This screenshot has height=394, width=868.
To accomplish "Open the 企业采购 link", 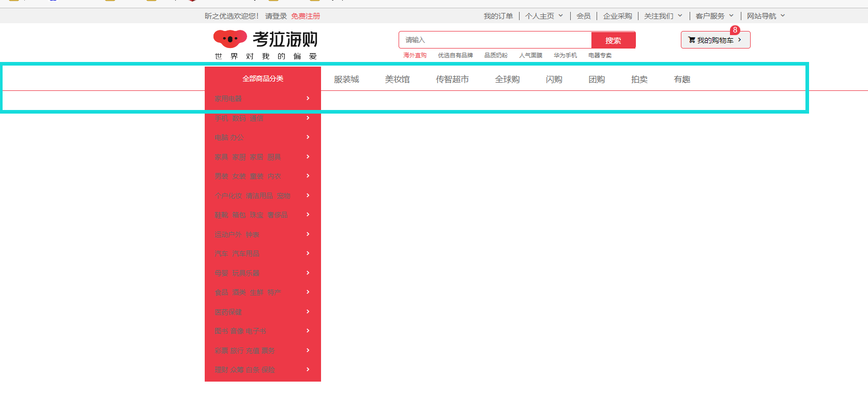I will tap(617, 16).
